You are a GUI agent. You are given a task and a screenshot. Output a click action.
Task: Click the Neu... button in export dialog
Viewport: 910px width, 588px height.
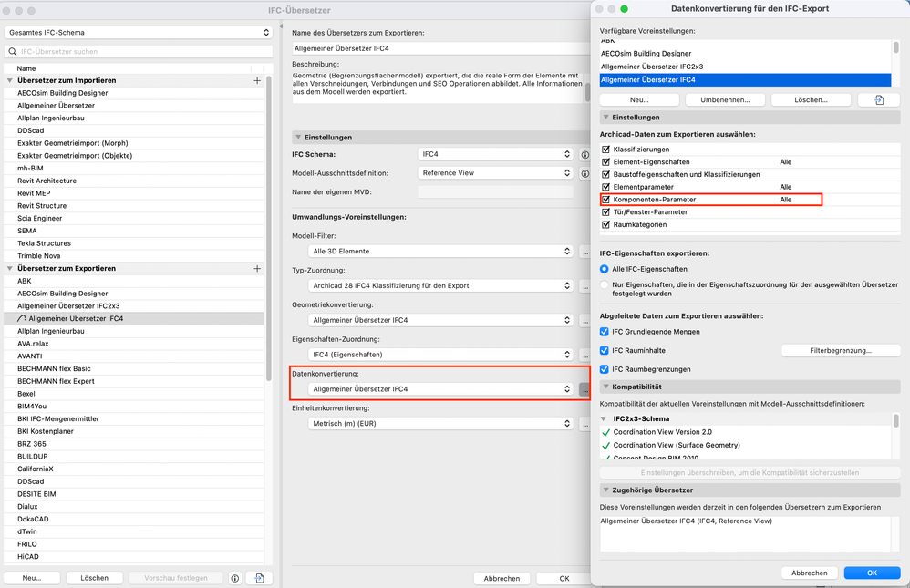(639, 100)
